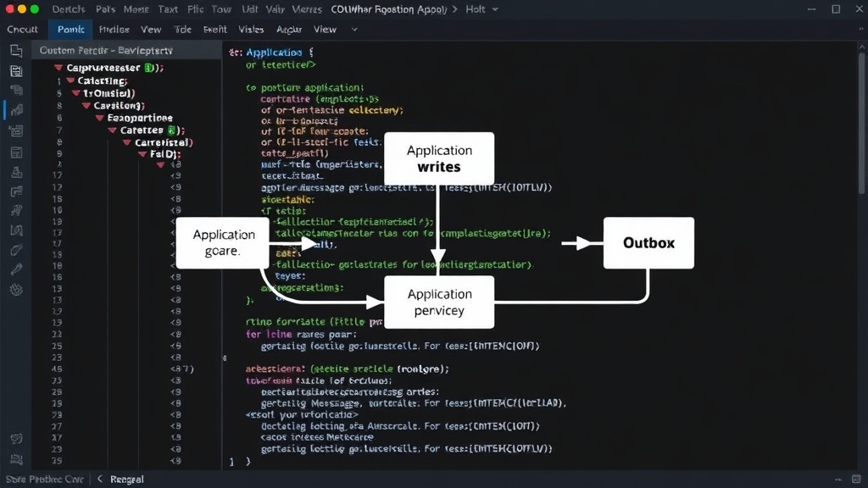
Task: Collapse the Carettes tree node
Action: [x=113, y=130]
